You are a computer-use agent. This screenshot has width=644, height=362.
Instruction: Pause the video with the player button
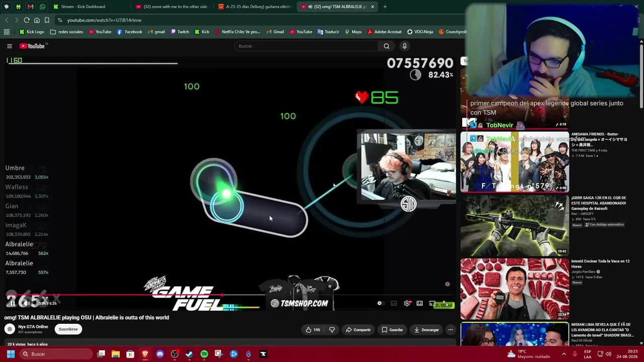(x=12, y=303)
